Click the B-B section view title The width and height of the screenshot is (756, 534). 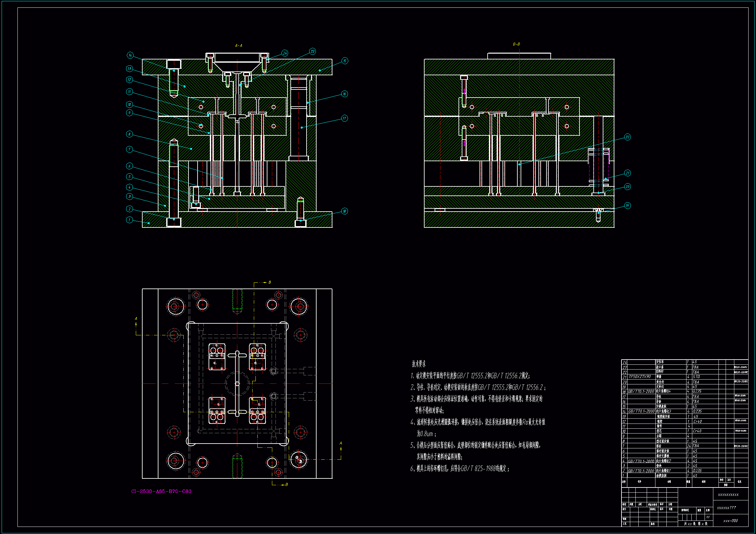(x=516, y=44)
